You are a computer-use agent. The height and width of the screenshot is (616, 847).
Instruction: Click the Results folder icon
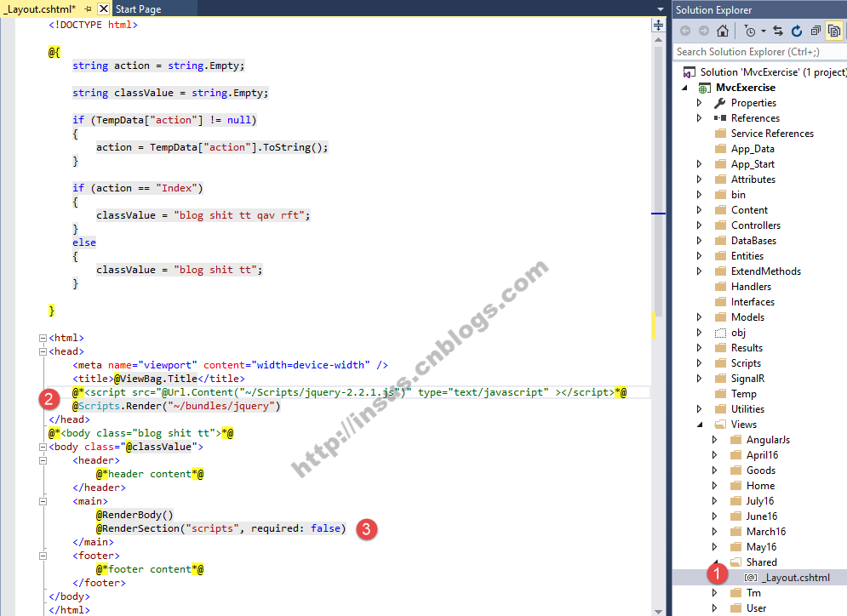coord(720,348)
